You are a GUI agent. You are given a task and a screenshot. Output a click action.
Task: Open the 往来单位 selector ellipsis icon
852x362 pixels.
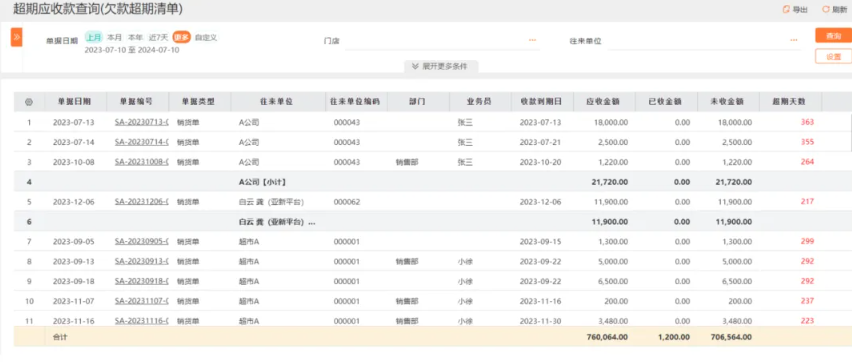click(794, 40)
